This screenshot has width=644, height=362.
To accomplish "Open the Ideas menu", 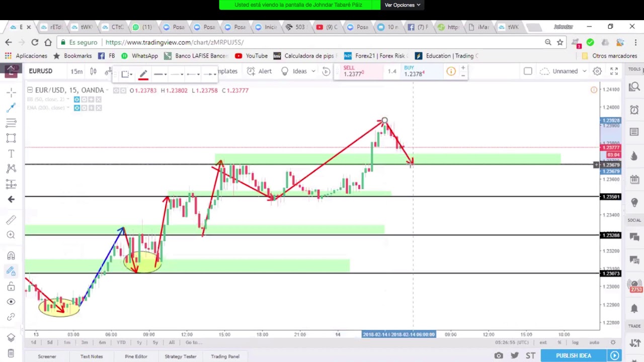I will 299,71.
